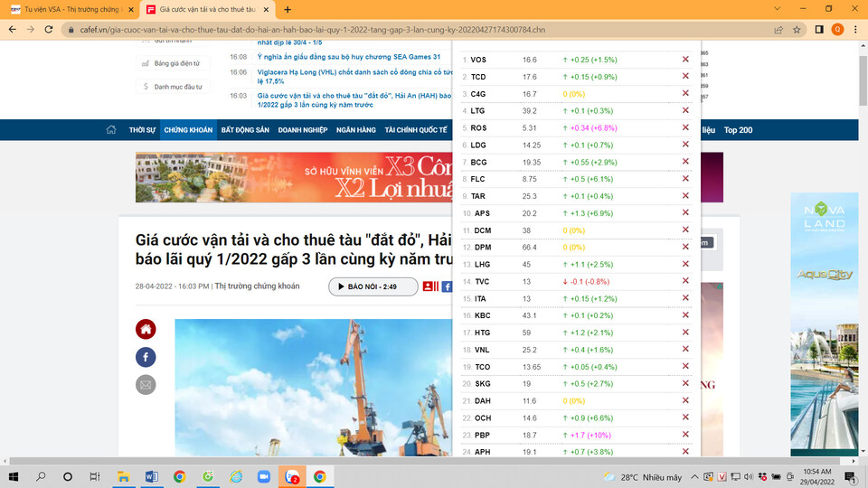This screenshot has width=868, height=488.
Task: Open Danh mục đầu tư link
Action: (173, 87)
